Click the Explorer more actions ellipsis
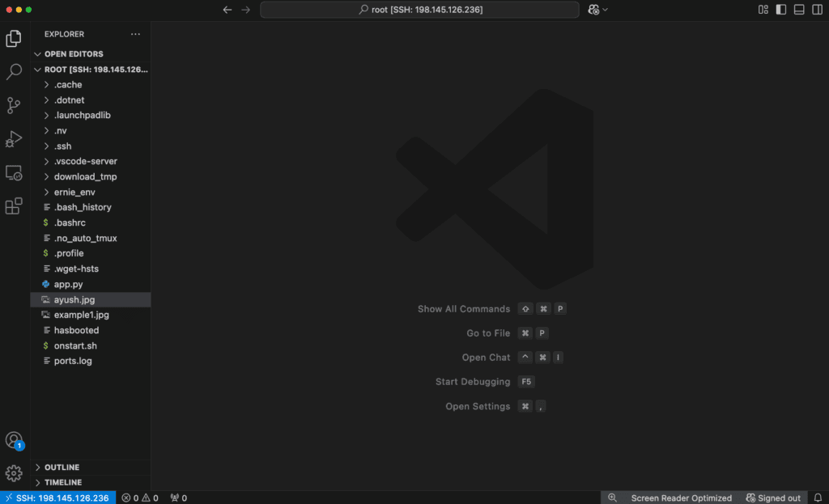The height and width of the screenshot is (504, 829). [x=135, y=34]
